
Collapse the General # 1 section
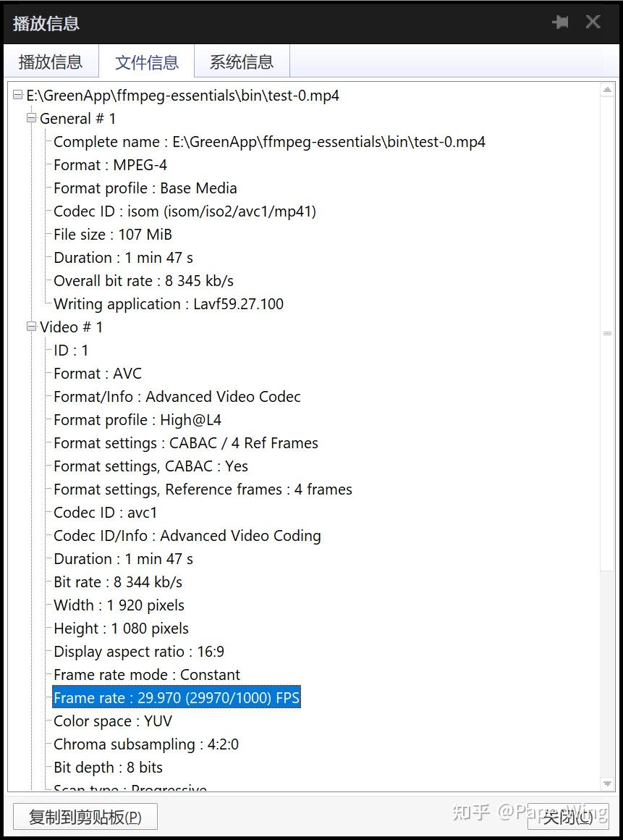pos(32,118)
